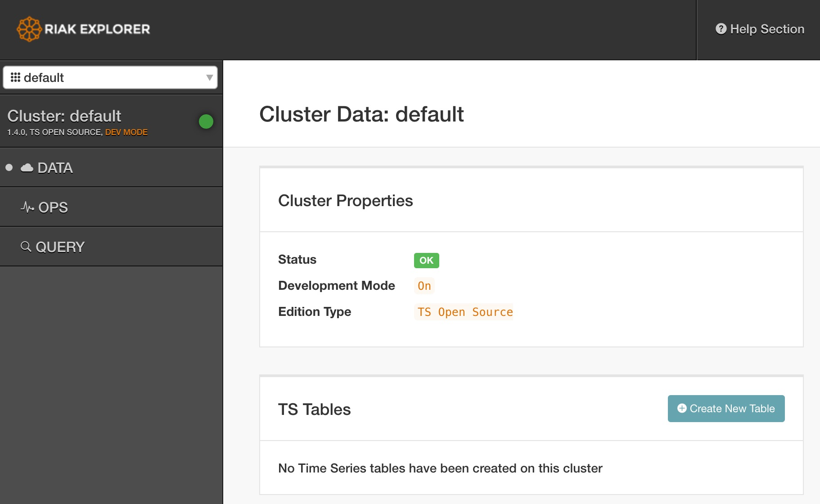Click the magnifier icon beside QUERY
The width and height of the screenshot is (820, 504).
point(26,247)
